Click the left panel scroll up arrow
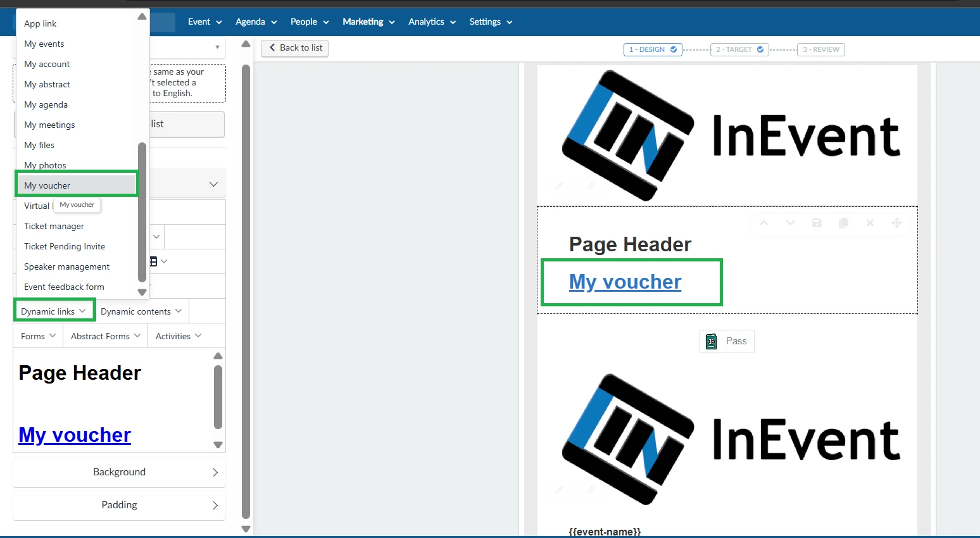 click(246, 44)
